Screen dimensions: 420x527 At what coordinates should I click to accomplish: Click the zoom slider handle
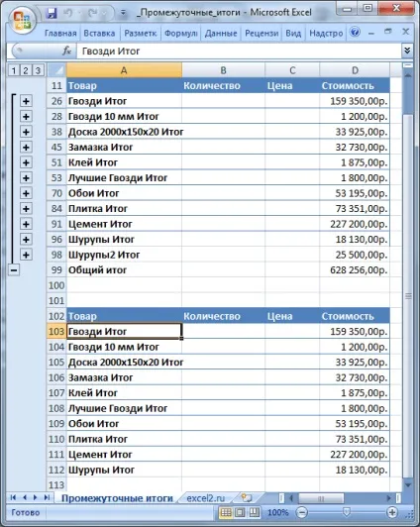click(x=346, y=512)
